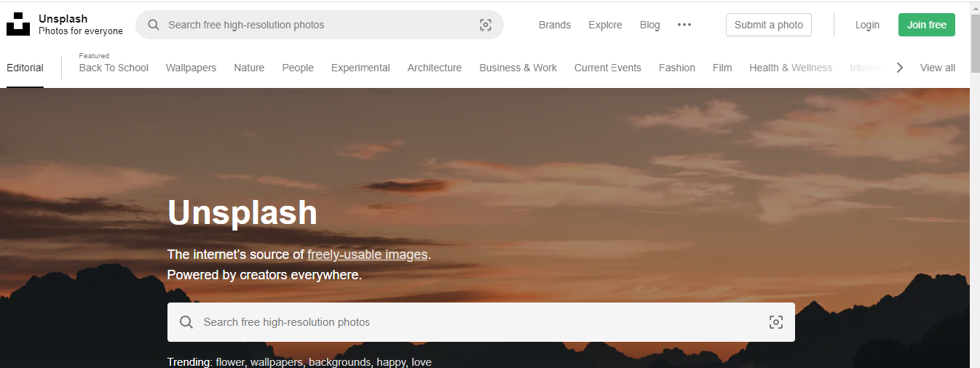This screenshot has height=368, width=980.
Task: Open the three-dots more menu
Action: point(684,25)
